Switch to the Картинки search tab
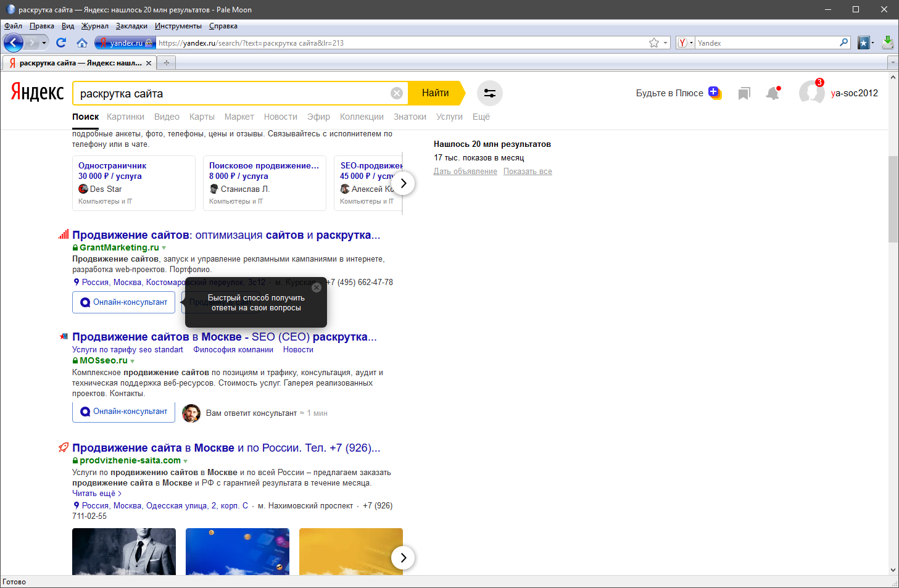Image resolution: width=899 pixels, height=588 pixels. point(125,117)
